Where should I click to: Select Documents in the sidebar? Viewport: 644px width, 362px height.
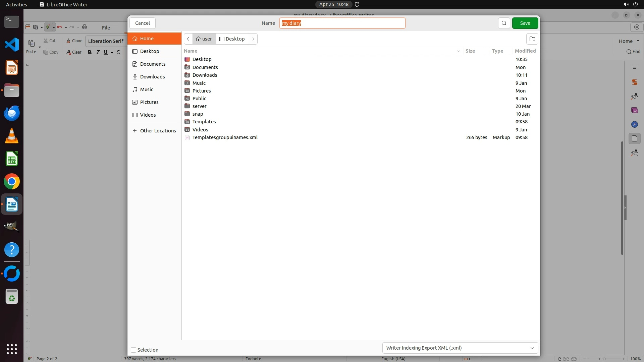pyautogui.click(x=153, y=64)
